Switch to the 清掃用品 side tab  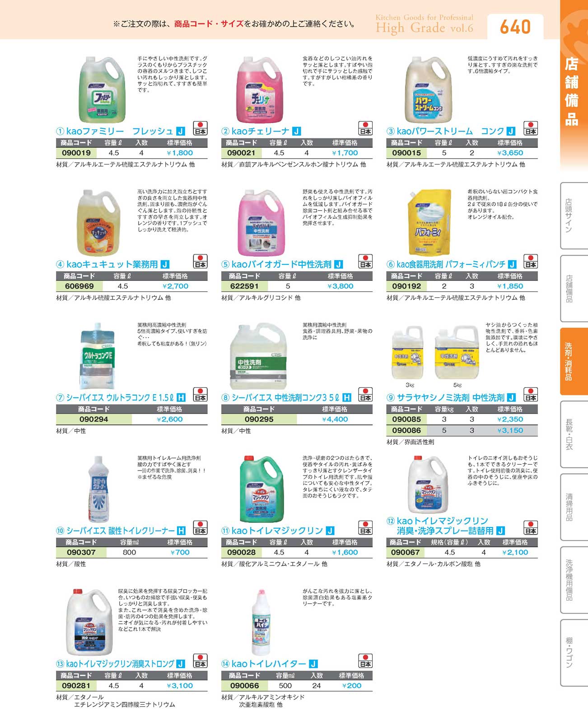tap(574, 507)
